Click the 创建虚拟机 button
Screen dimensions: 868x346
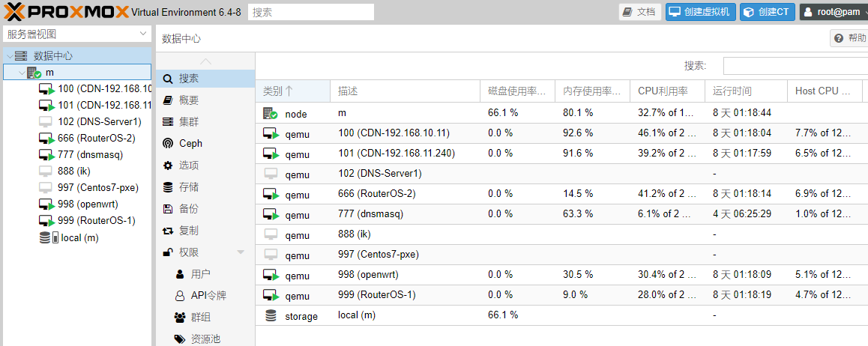700,12
